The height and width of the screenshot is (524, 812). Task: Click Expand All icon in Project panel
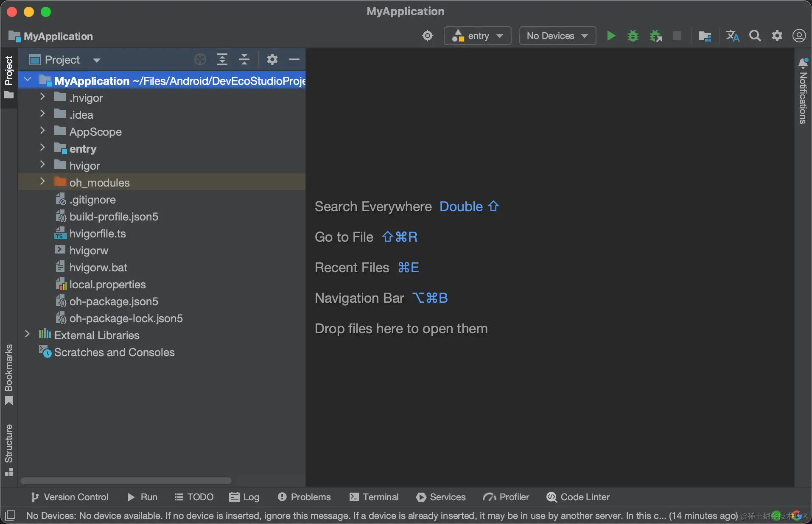click(x=222, y=60)
